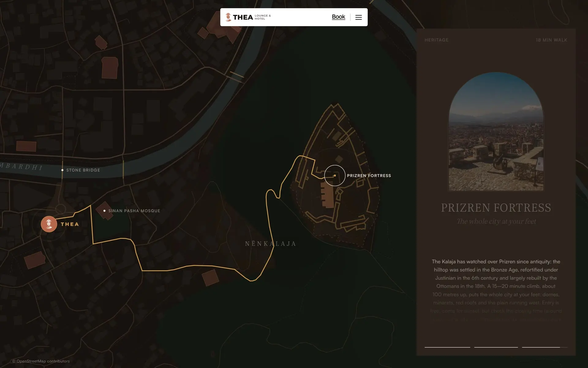
Task: Click the PRIZREN FORTRESS card heading
Action: click(x=496, y=208)
